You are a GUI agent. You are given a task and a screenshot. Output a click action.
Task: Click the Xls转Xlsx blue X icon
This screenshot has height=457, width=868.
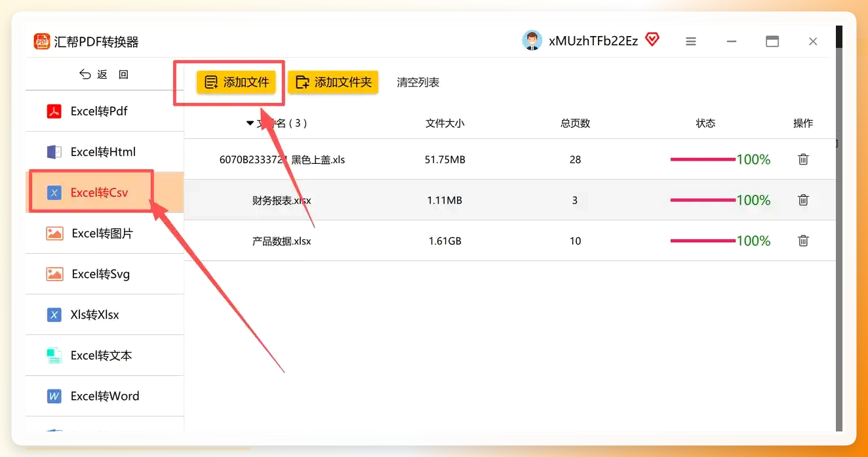(54, 315)
